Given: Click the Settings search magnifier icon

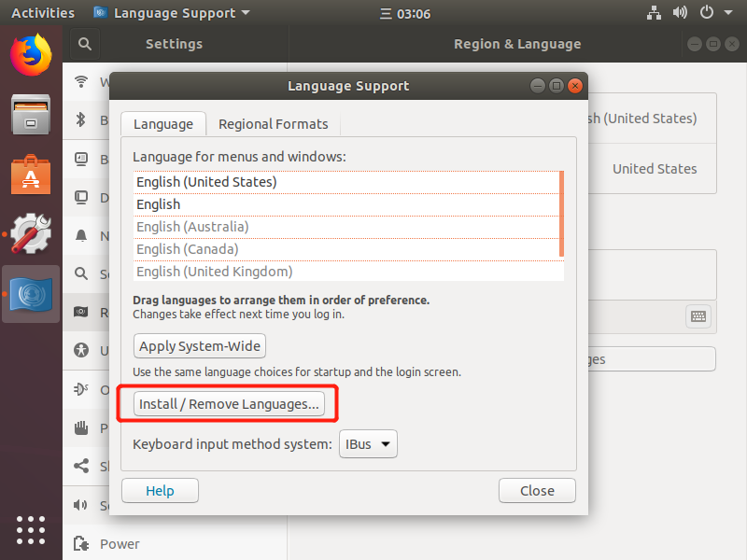Looking at the screenshot, I should point(84,44).
